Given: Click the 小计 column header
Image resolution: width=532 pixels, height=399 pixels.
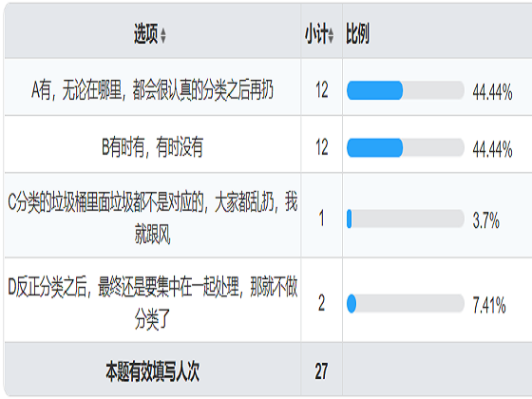Looking at the screenshot, I should [x=316, y=33].
